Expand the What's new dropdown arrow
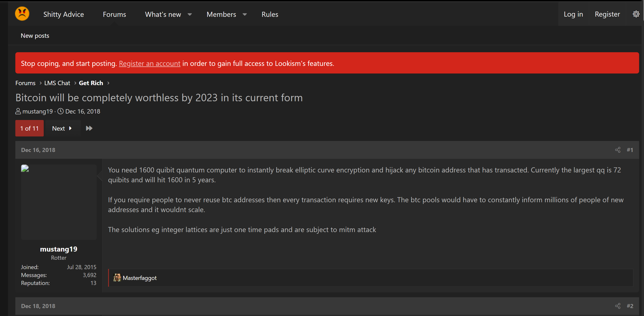 [190, 14]
